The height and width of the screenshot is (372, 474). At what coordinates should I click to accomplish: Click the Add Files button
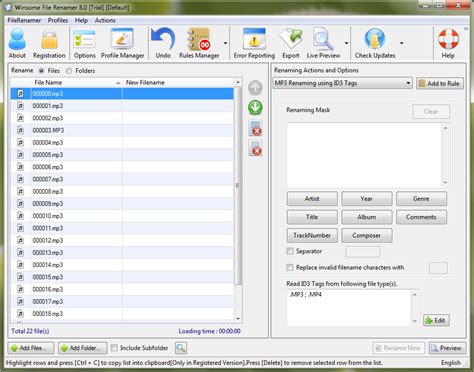[x=31, y=348]
